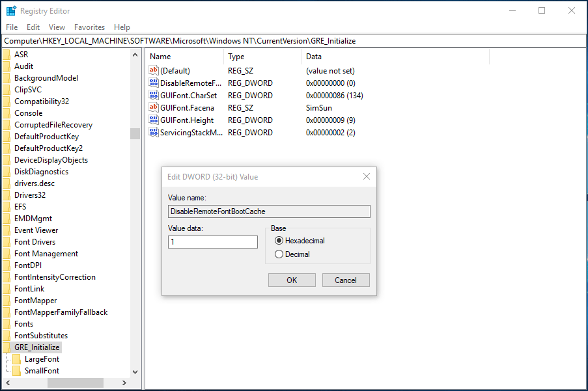Select the Event Viewer key

coord(36,230)
